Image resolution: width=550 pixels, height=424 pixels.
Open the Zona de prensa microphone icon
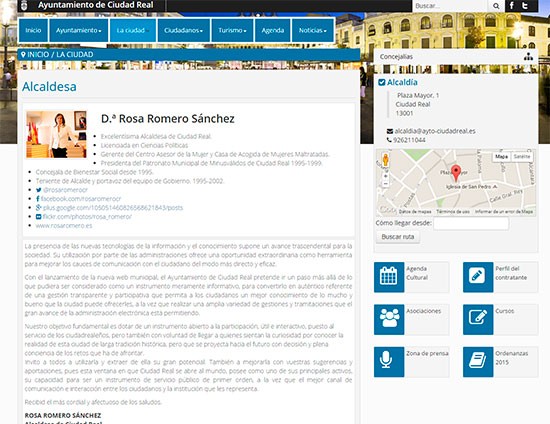pos(389,362)
